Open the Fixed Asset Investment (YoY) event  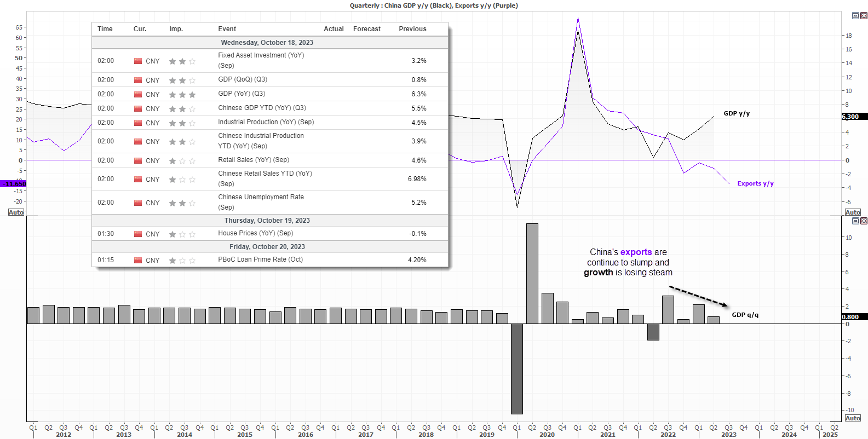point(261,60)
